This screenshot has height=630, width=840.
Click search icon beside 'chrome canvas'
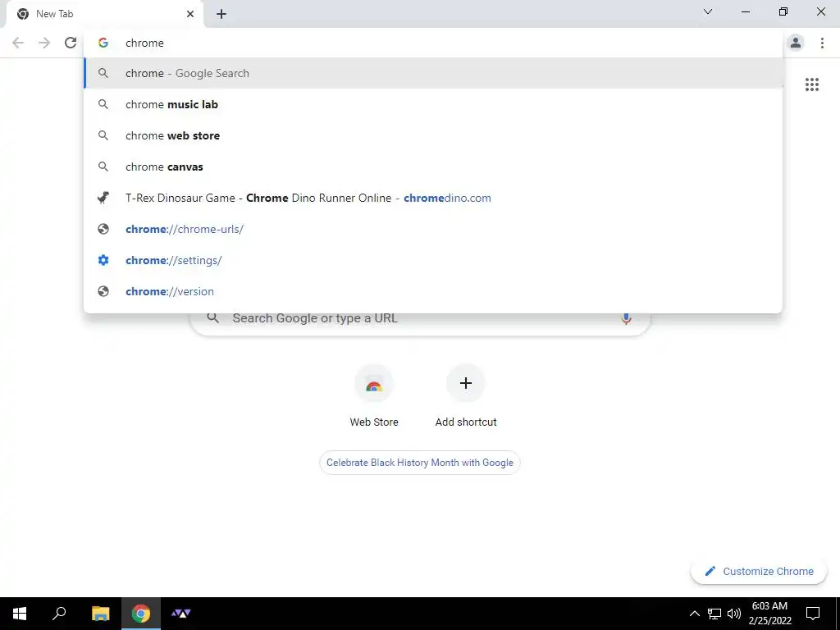(x=103, y=167)
